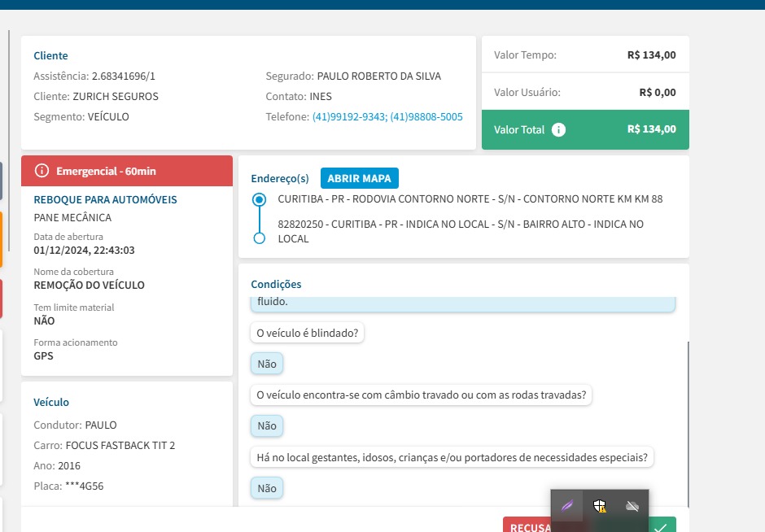
Task: Click the info icon beside Valor Total
Action: pyautogui.click(x=558, y=129)
